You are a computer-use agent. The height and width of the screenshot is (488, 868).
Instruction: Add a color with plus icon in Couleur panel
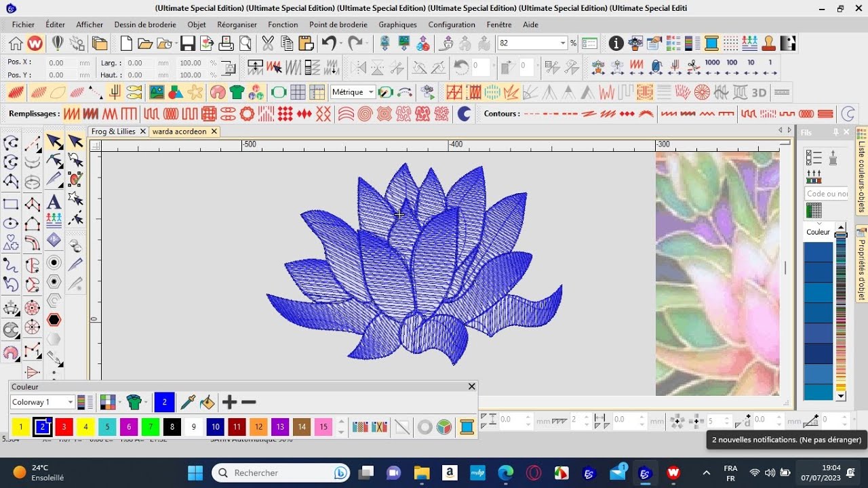point(229,403)
